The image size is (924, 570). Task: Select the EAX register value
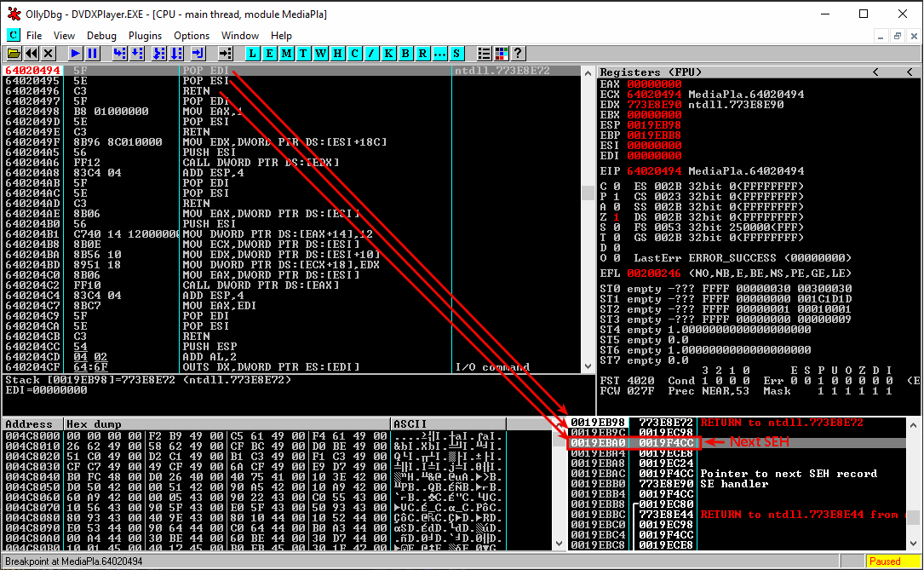(x=654, y=84)
